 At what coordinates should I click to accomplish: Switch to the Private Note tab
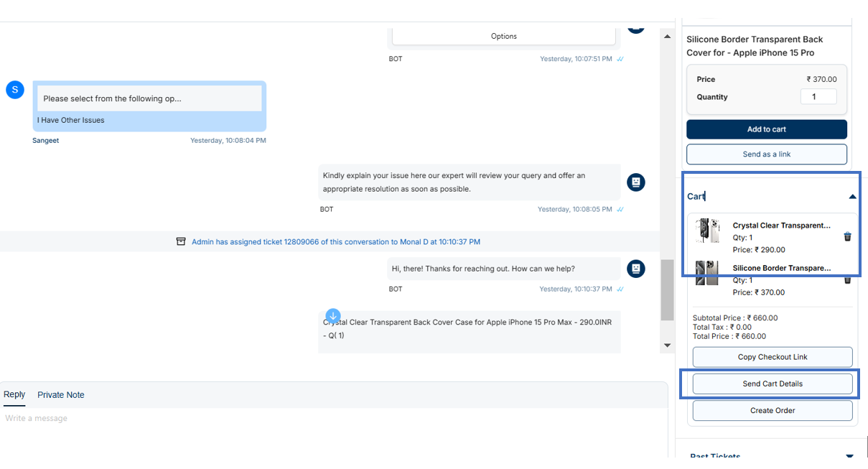(x=61, y=395)
